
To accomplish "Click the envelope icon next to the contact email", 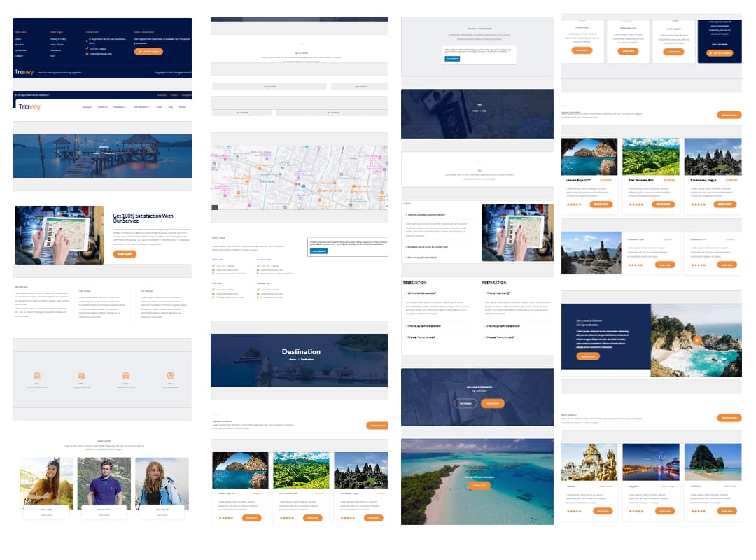I will 85,53.
